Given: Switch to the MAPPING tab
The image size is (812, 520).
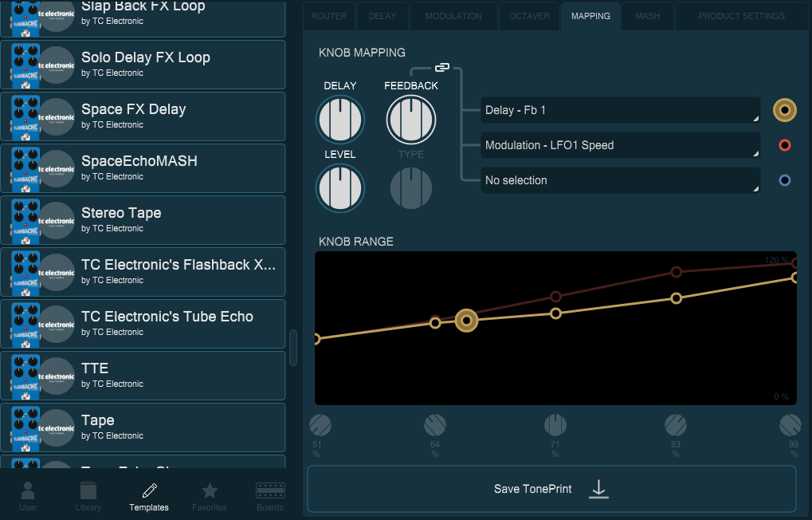Looking at the screenshot, I should pyautogui.click(x=590, y=16).
